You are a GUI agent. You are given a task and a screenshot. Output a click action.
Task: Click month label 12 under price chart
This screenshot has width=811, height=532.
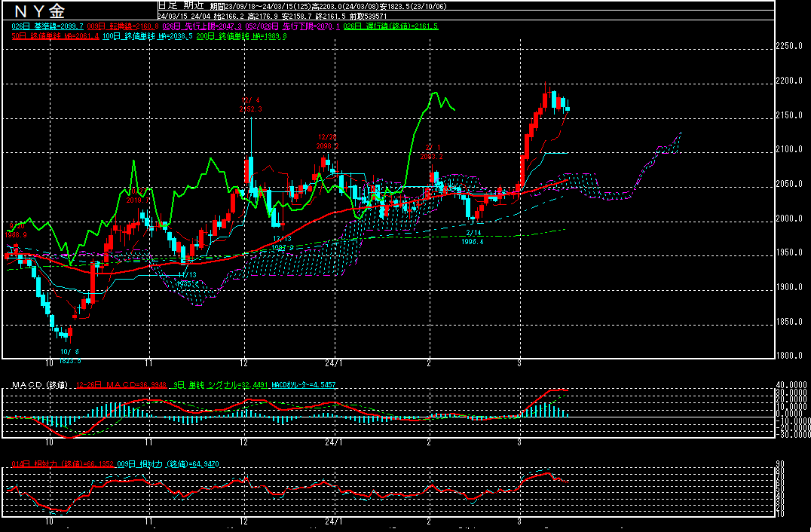click(243, 363)
